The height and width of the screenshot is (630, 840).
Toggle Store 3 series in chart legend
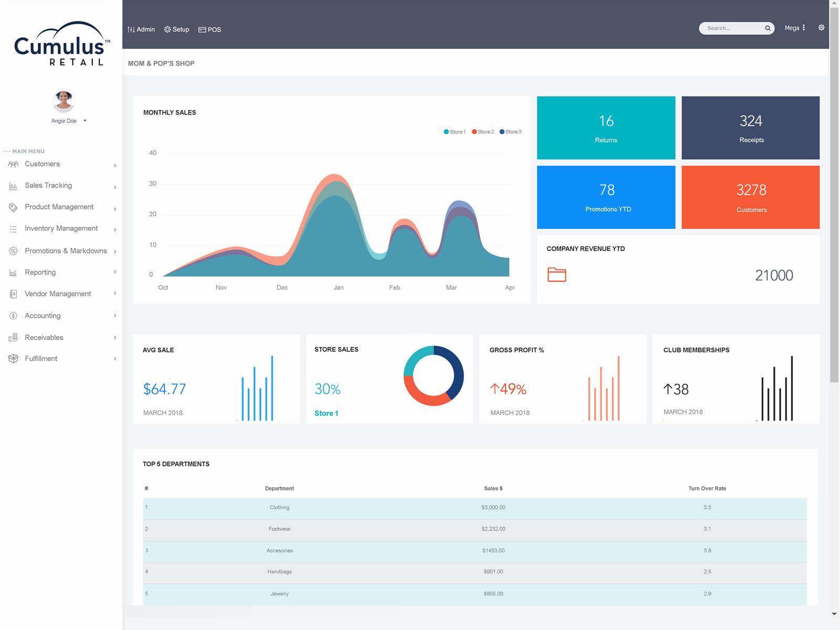pos(510,132)
